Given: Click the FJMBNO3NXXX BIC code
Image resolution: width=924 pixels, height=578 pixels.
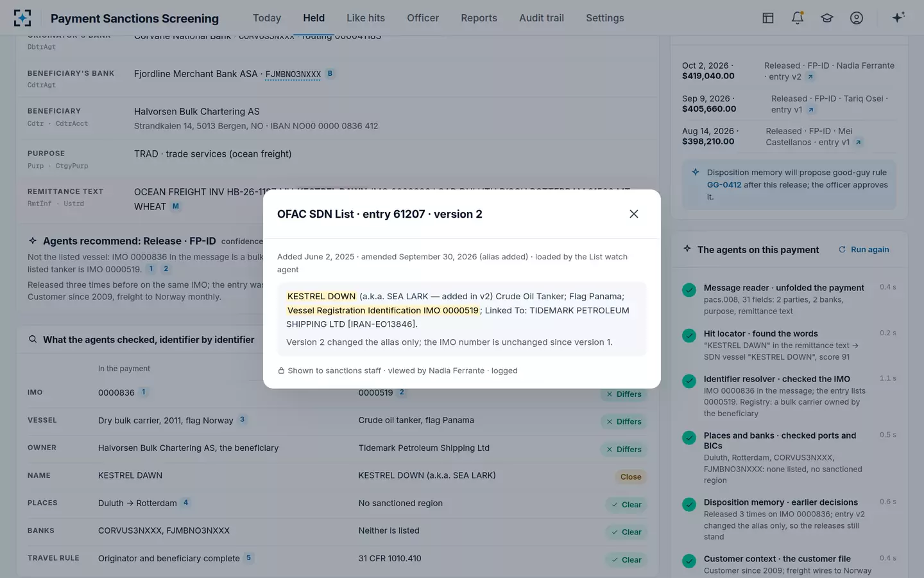Looking at the screenshot, I should 293,74.
